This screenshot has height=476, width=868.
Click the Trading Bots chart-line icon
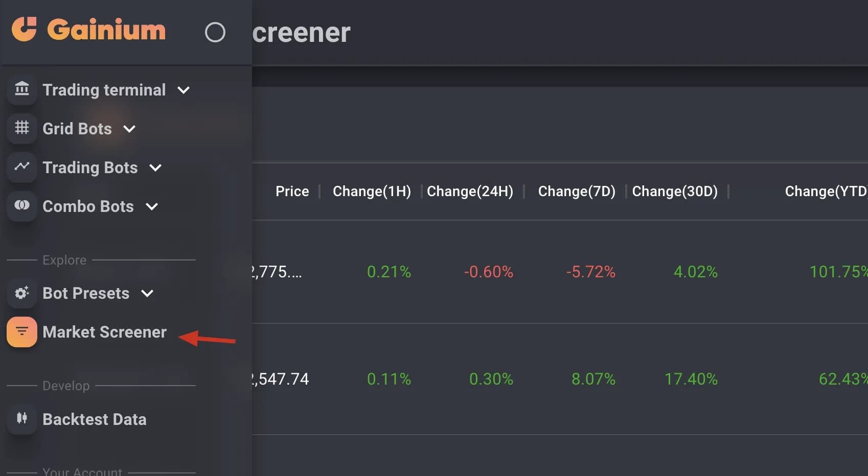(x=22, y=166)
